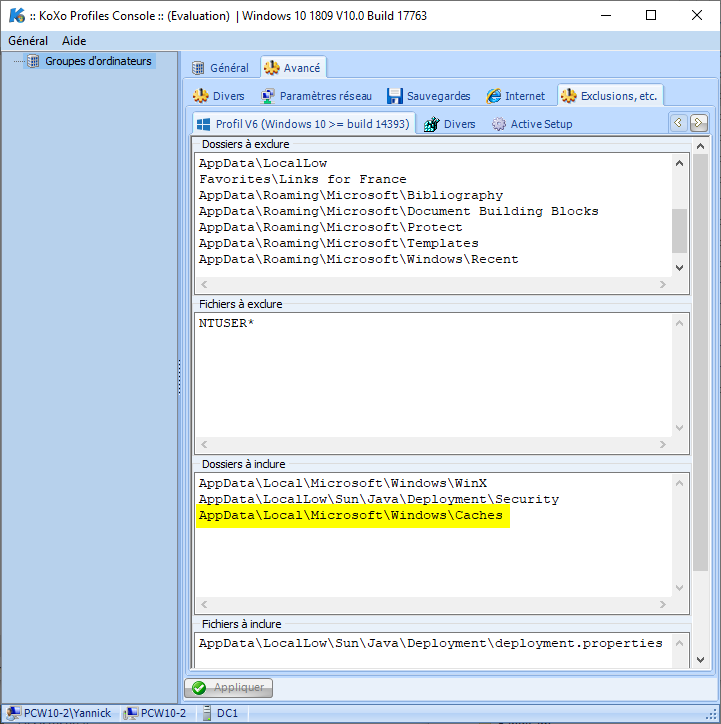Click the floppy disk Sauvegardes icon
Viewport: 721px width, 724px height.
(395, 96)
